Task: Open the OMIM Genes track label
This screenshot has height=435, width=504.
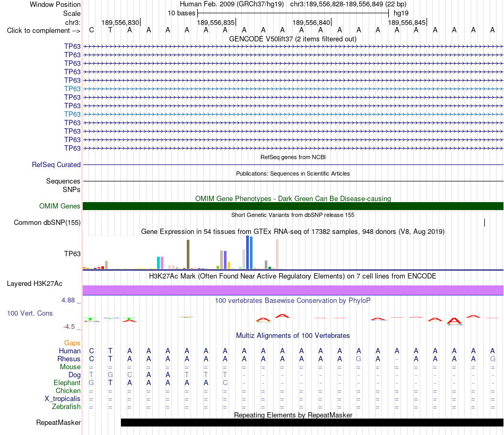Action: [60, 206]
